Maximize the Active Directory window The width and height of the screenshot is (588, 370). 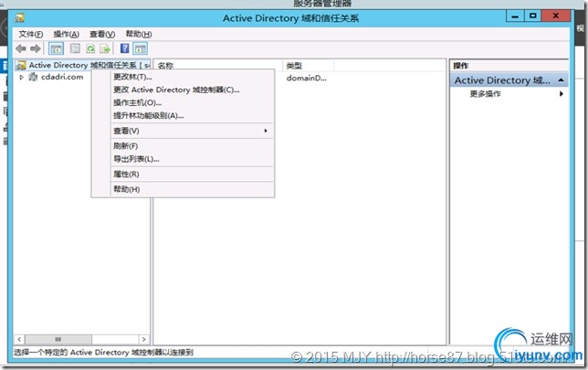pos(532,16)
